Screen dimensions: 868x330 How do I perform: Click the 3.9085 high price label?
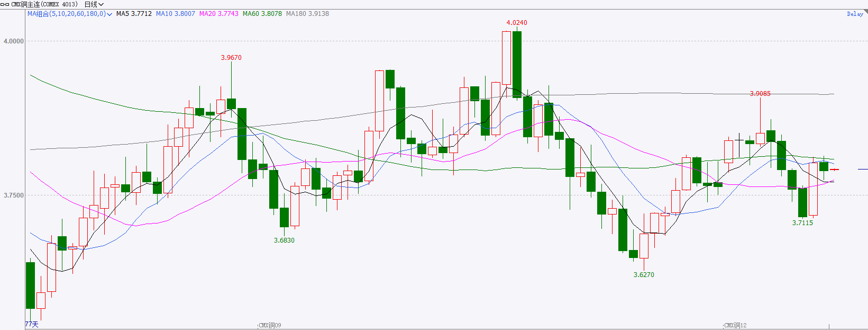click(760, 94)
